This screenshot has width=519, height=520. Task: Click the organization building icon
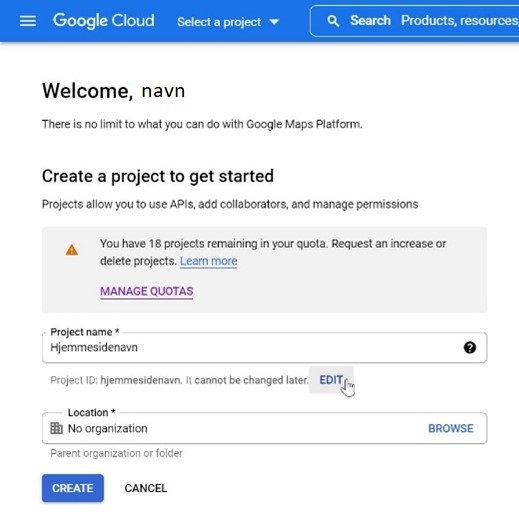[56, 428]
